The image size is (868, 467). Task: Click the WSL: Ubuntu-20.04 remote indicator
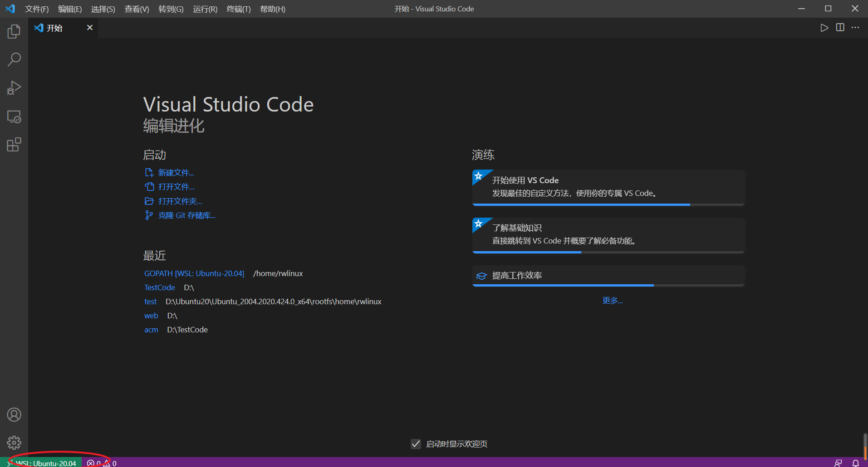41,463
